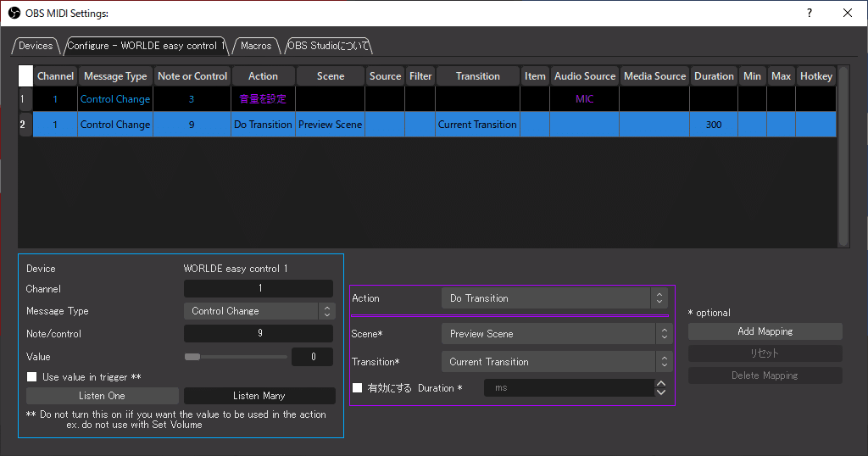Click the Hotkey column header
Viewport: 868px width, 456px height.
tap(816, 76)
